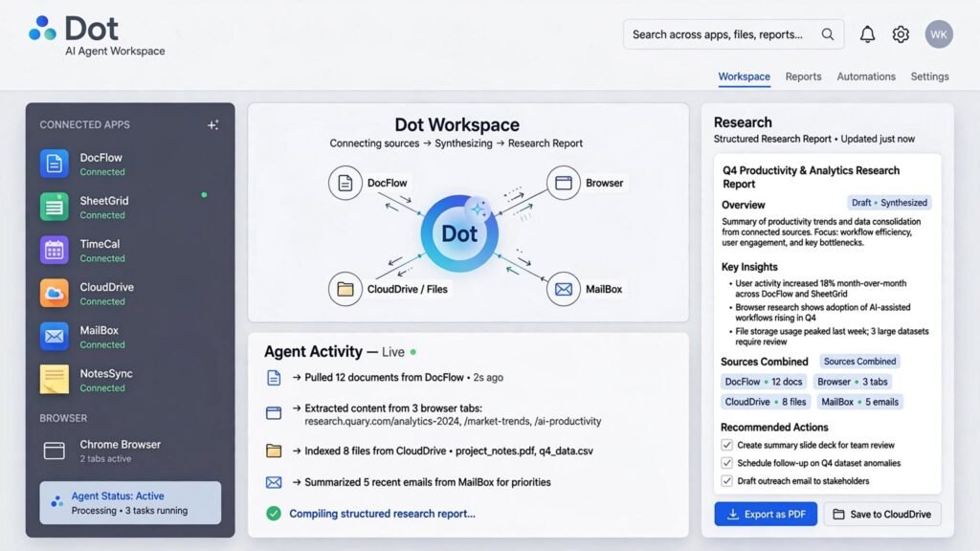Click 'Processing • 3 tasks running' text

(129, 511)
